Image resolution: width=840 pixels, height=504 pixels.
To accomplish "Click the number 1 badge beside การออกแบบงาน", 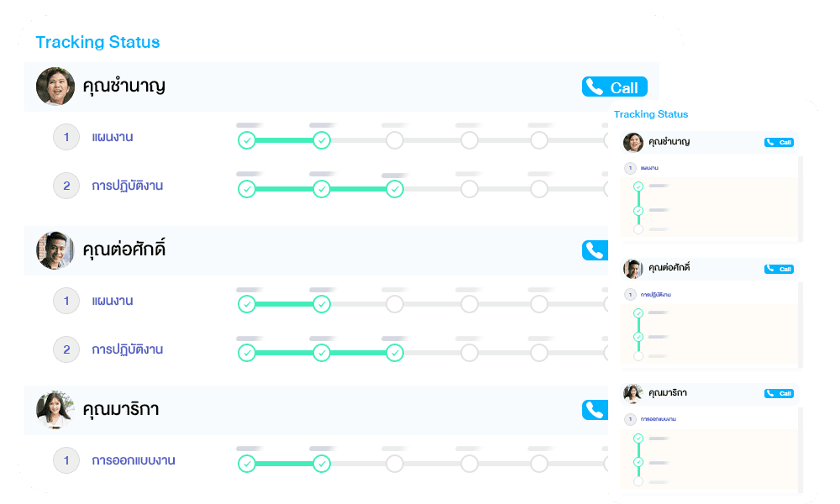I will point(66,460).
